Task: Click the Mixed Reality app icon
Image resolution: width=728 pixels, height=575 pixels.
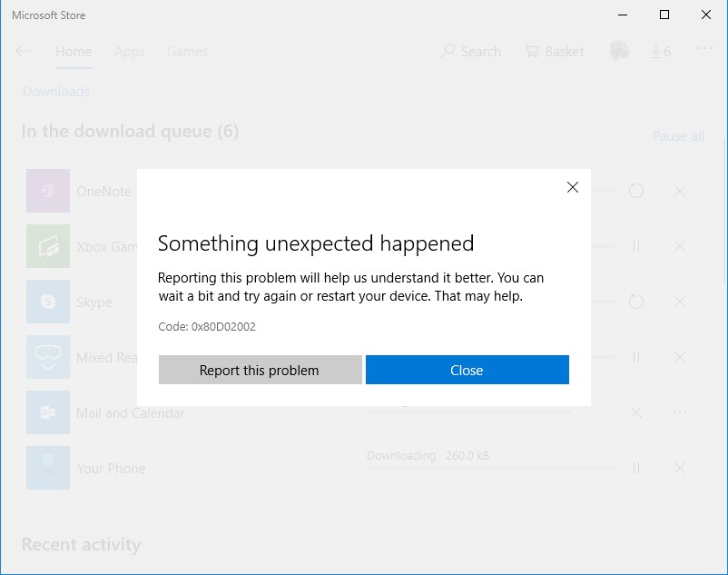Action: [x=48, y=357]
